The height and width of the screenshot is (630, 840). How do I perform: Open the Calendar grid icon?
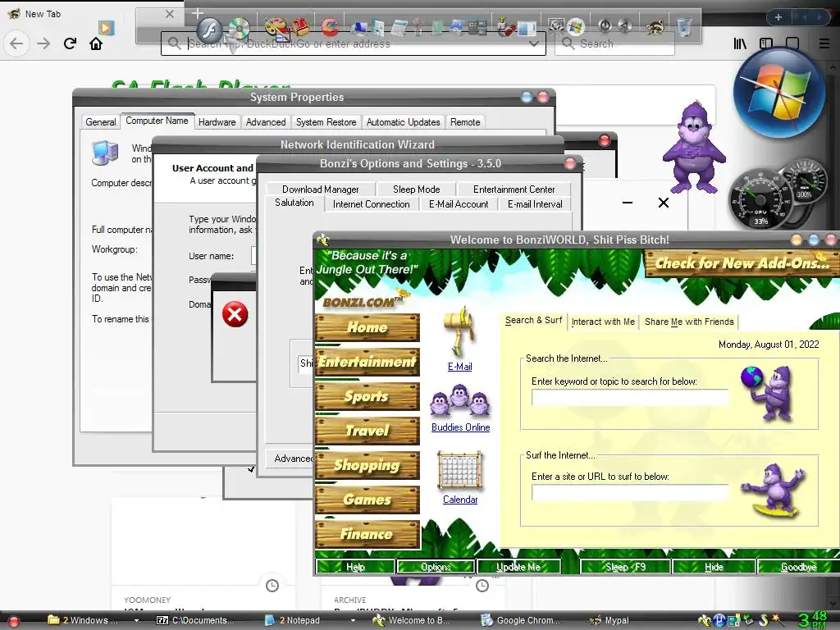point(459,470)
